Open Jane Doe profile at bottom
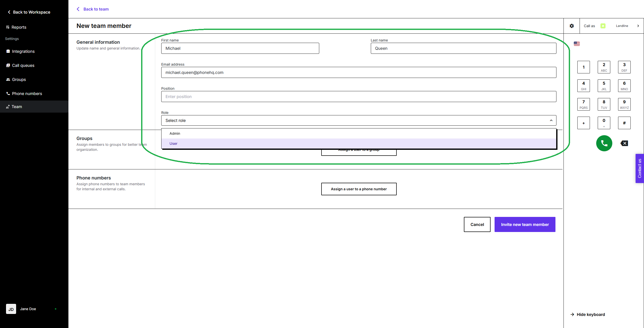Viewport: 644px width, 328px height. point(28,309)
